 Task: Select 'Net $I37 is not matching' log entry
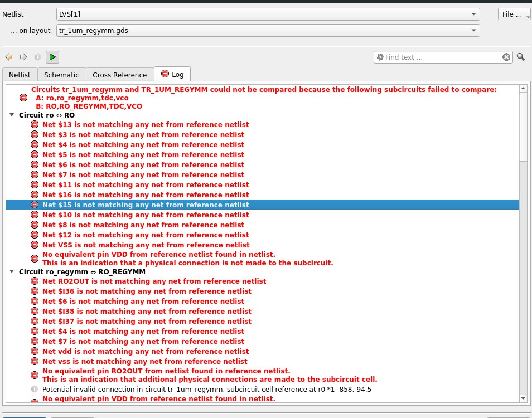147,322
